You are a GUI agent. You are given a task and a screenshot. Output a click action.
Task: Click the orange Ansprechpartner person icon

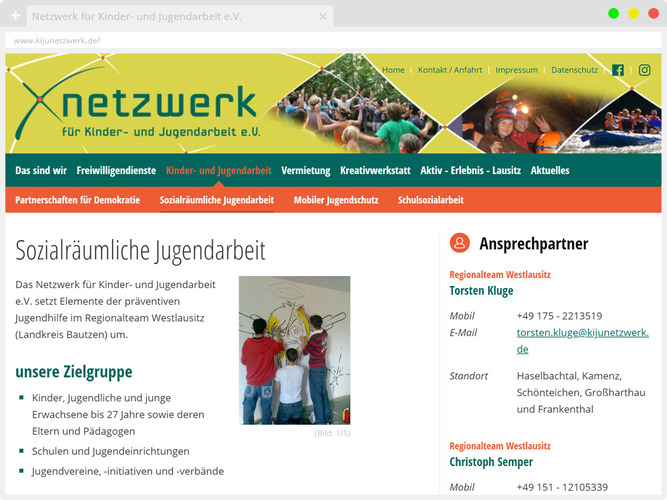[459, 243]
